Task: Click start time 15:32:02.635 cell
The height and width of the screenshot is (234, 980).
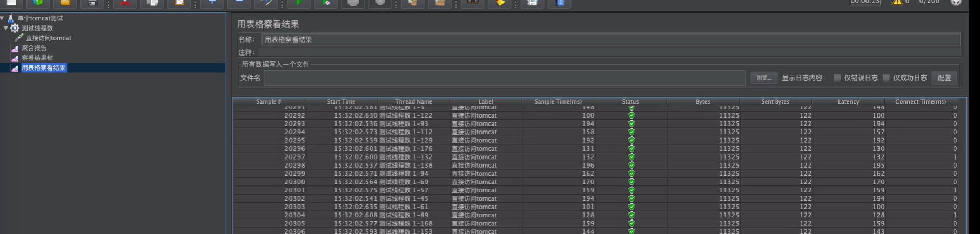Action: click(x=341, y=207)
